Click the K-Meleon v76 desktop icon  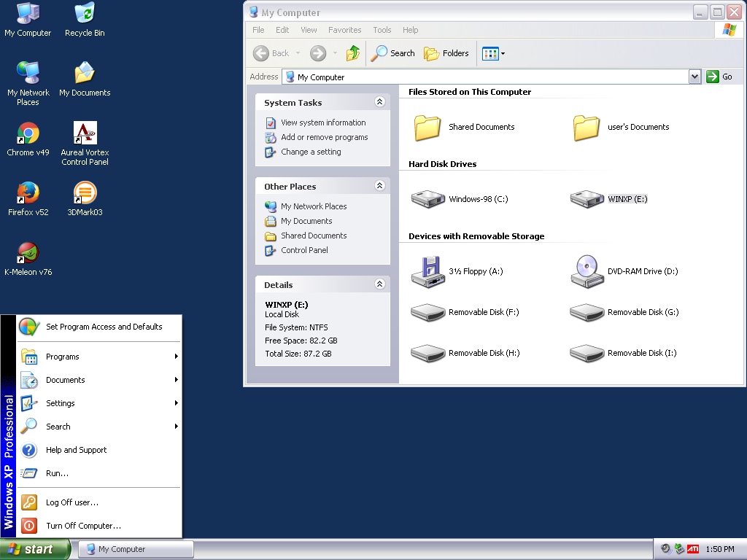point(28,254)
